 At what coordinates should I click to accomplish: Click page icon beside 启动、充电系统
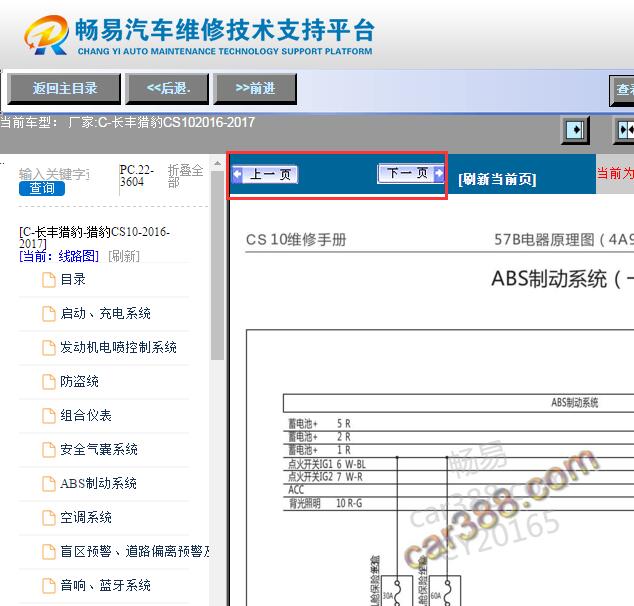[49, 314]
